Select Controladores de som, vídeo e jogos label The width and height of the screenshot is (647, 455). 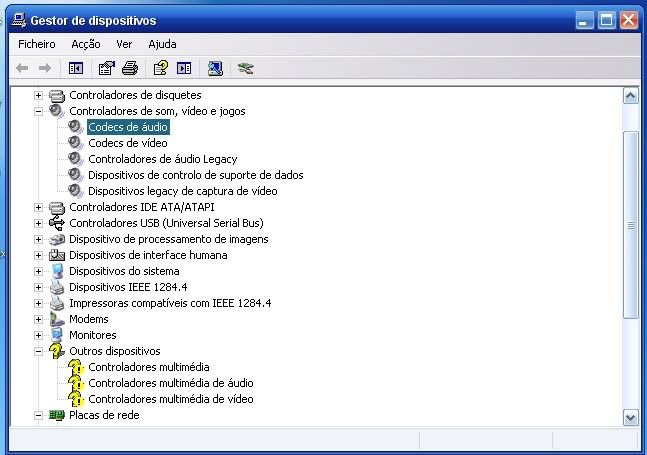click(157, 111)
